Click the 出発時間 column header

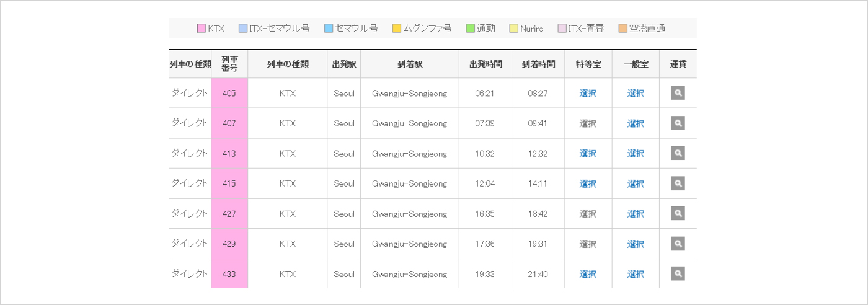pyautogui.click(x=486, y=64)
